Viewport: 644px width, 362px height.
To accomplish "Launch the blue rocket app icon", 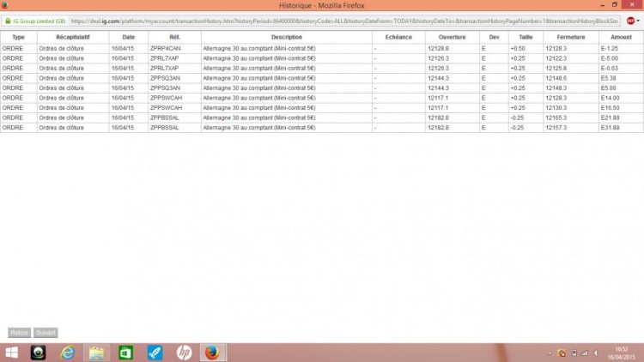I will tap(155, 353).
